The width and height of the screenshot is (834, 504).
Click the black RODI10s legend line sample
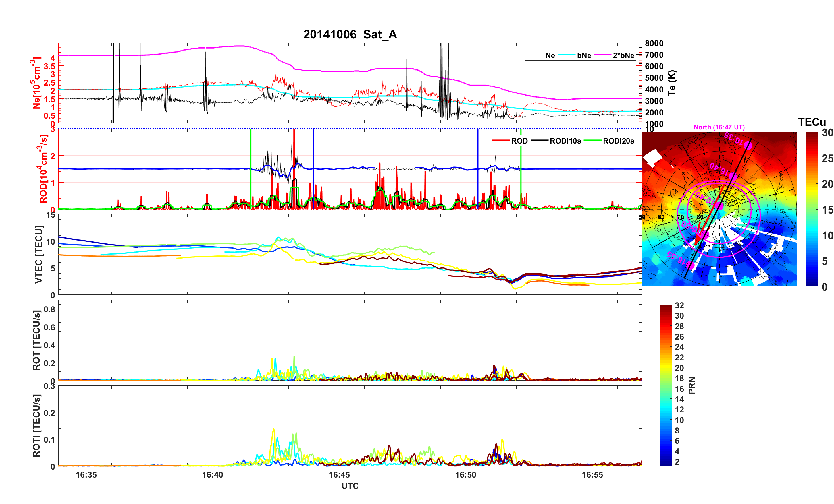pos(540,141)
